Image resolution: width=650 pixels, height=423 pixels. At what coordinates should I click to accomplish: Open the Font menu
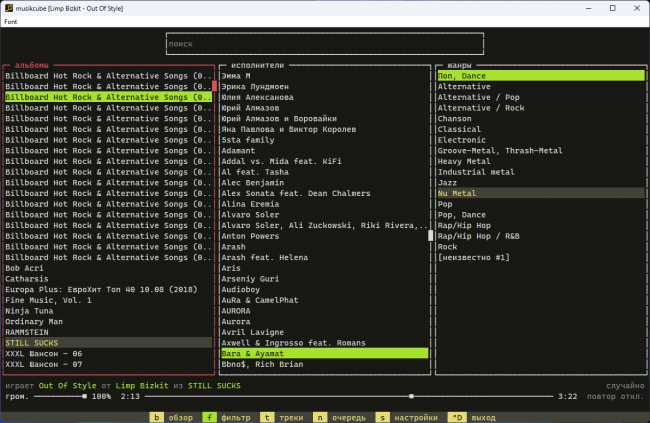pos(11,22)
